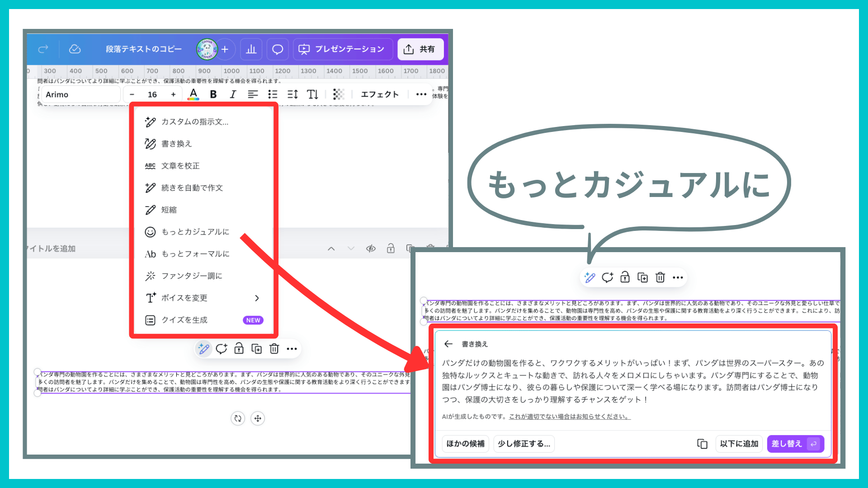The image size is (868, 488).
Task: Open line spacing settings
Action: point(292,94)
